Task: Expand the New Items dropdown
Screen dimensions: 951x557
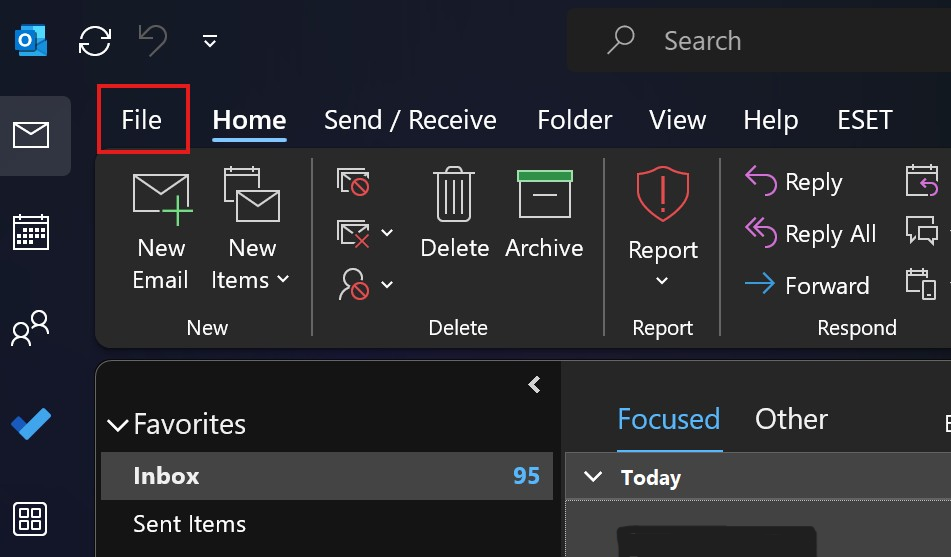Action: pyautogui.click(x=250, y=229)
